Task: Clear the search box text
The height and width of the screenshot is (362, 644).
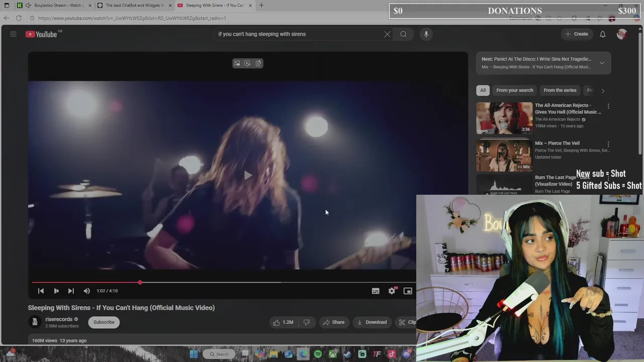Action: [x=387, y=34]
